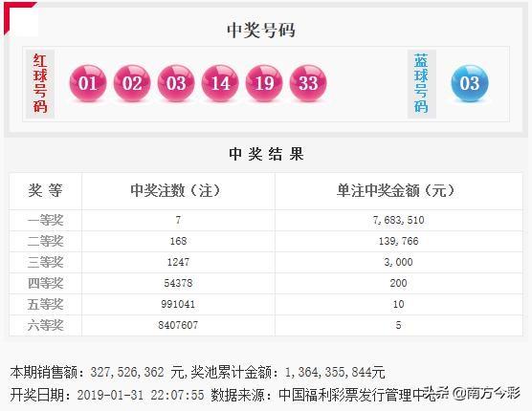
Task: Click the red ball numbered 02
Action: point(132,83)
